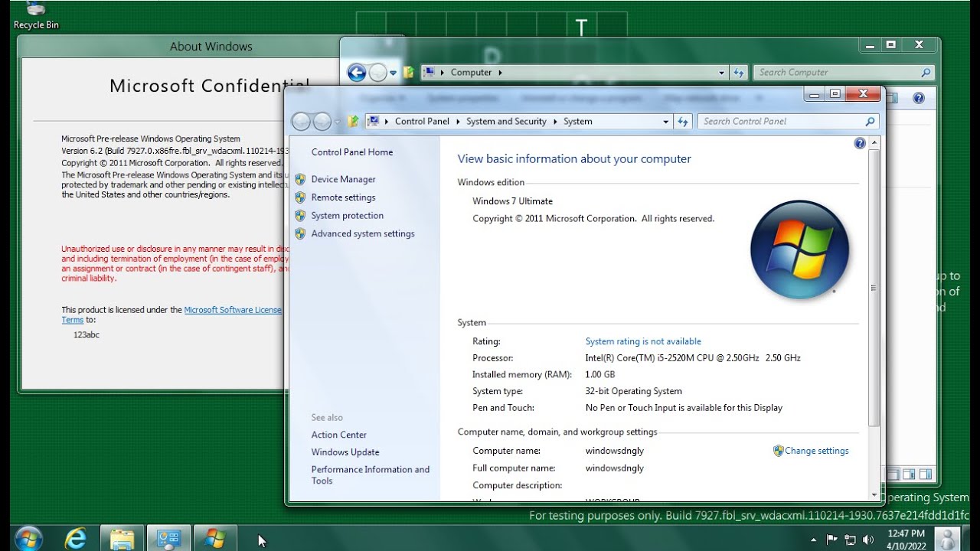This screenshot has height=551, width=980.
Task: Open System protection
Action: tap(348, 216)
